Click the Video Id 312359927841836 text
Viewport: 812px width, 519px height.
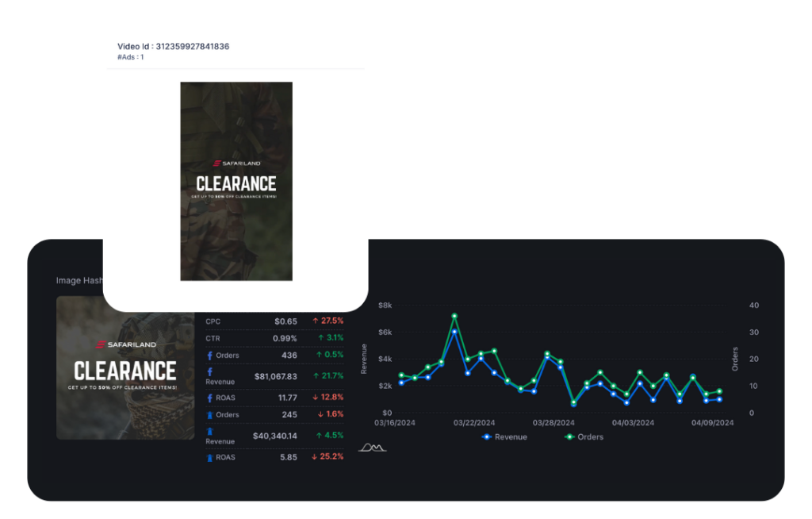tap(173, 46)
